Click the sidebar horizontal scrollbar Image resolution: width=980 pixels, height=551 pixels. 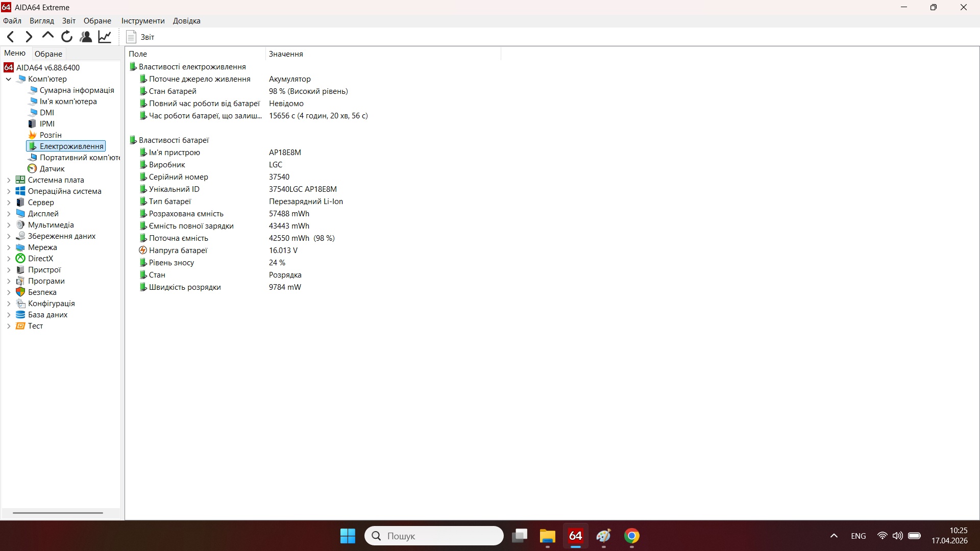57,512
